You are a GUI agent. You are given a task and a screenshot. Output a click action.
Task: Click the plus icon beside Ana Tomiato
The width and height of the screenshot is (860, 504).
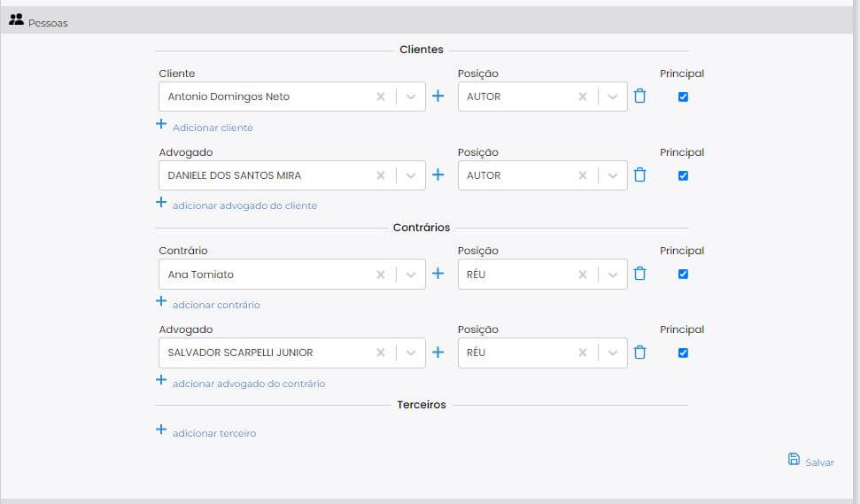(438, 273)
